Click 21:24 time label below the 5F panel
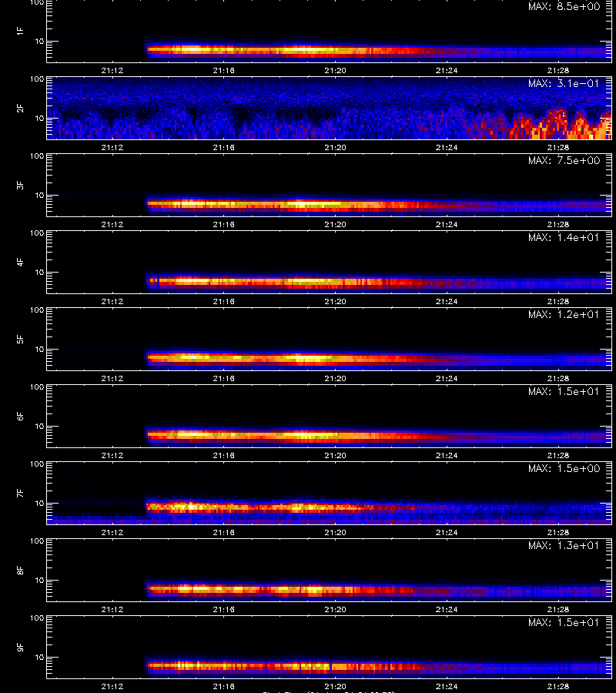This screenshot has height=693, width=616. point(447,378)
